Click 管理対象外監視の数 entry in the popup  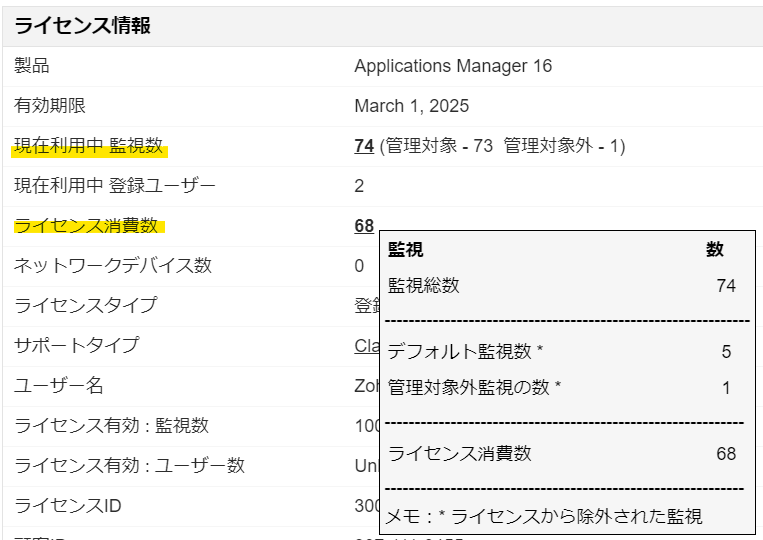(475, 388)
